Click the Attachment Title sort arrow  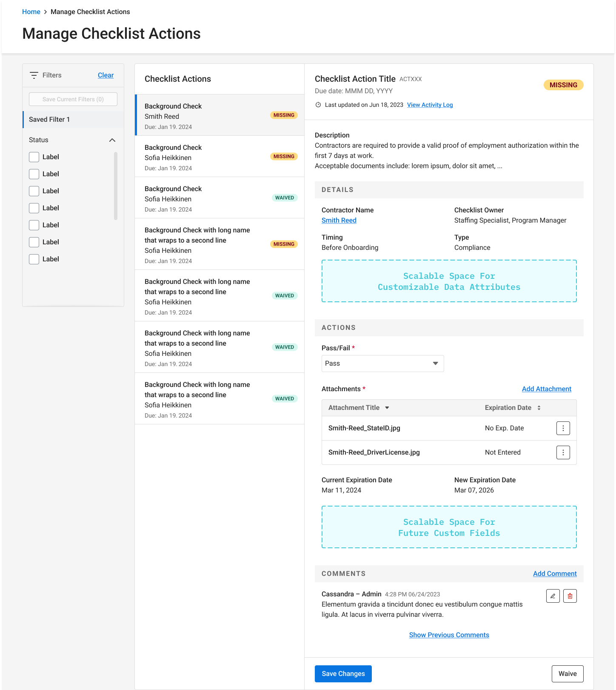[387, 408]
